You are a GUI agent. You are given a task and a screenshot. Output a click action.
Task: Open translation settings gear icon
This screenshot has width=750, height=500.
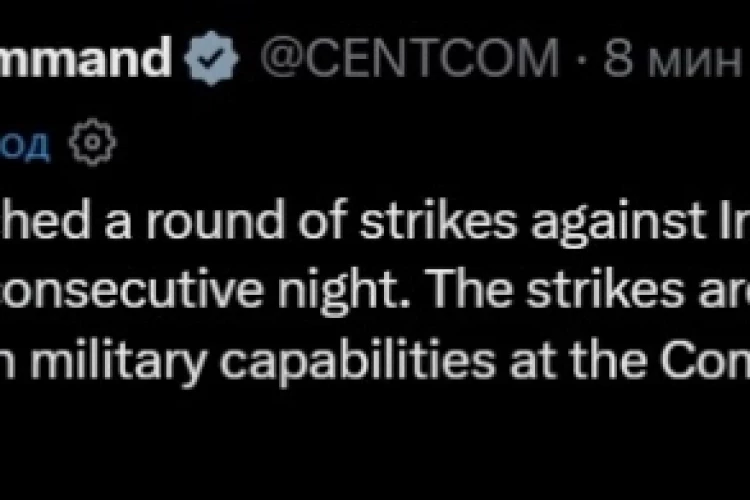[x=92, y=142]
